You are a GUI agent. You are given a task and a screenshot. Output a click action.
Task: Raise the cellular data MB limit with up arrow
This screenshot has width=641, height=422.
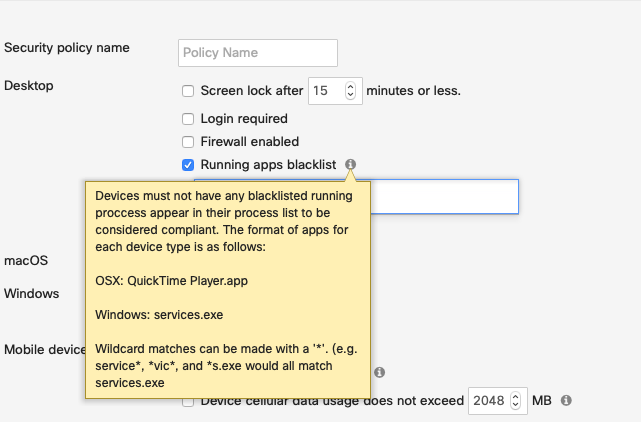(x=515, y=397)
